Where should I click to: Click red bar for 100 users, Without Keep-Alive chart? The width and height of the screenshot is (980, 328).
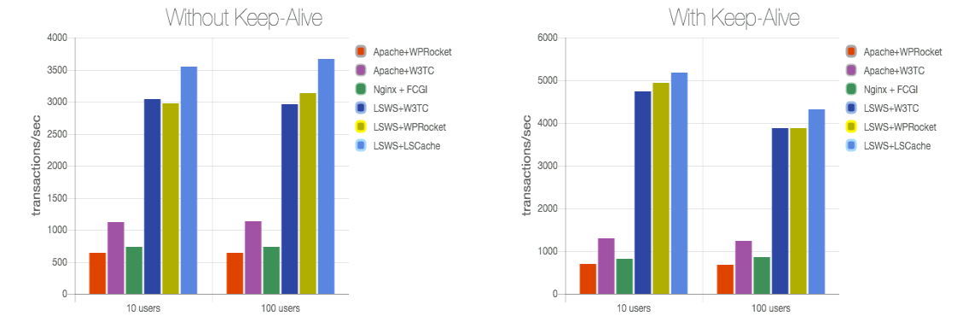click(235, 273)
